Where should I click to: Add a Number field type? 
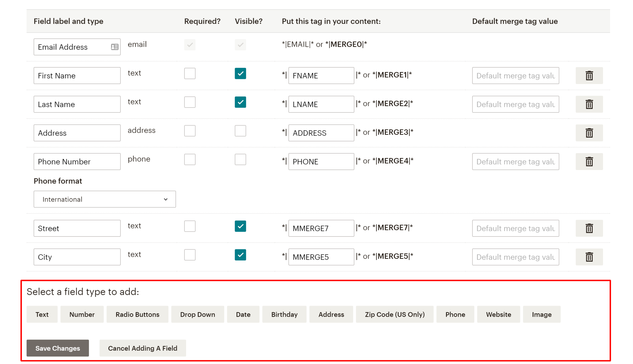[82, 314]
